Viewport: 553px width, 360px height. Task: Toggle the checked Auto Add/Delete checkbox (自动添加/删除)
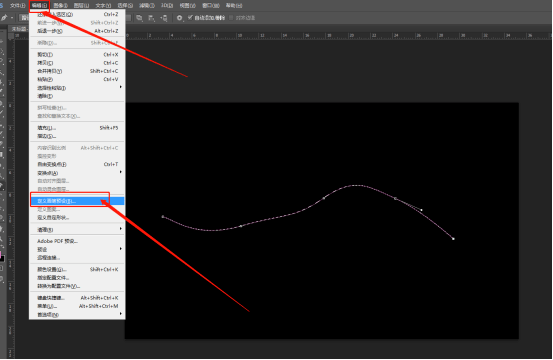(x=190, y=17)
